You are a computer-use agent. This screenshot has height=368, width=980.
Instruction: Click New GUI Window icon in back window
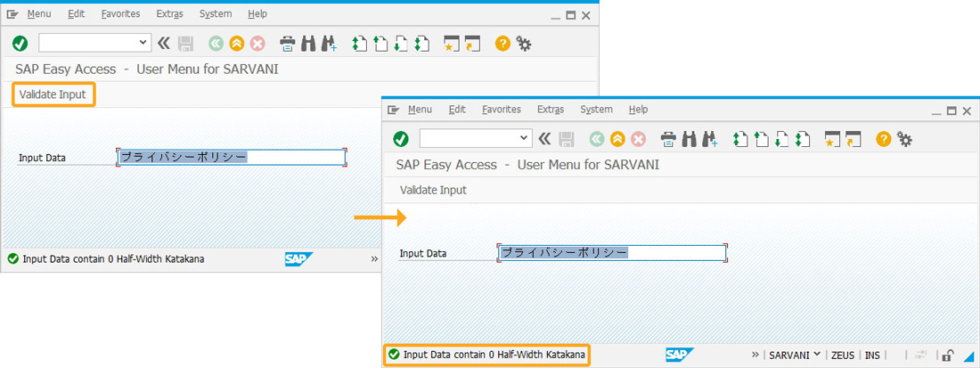[x=451, y=43]
